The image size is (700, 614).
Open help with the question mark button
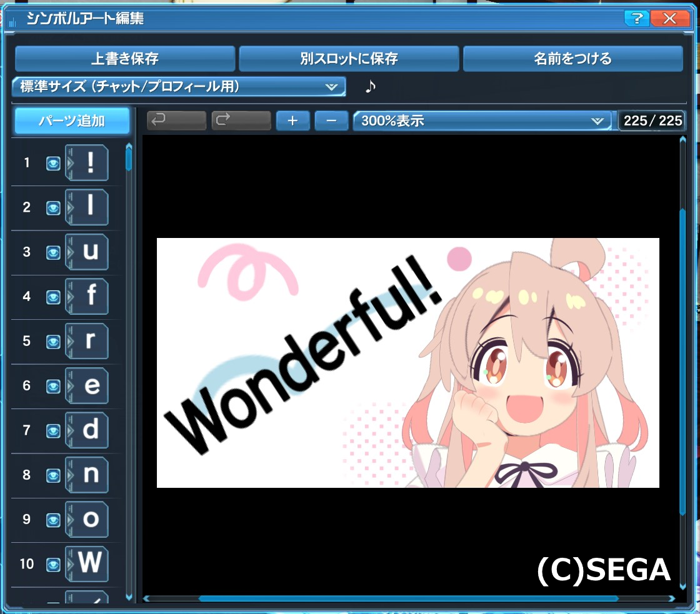coord(637,18)
